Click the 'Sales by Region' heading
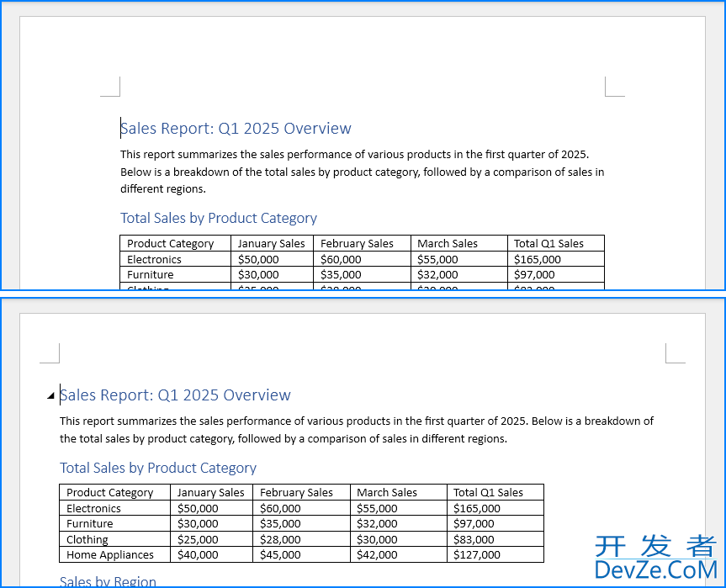The image size is (726, 588). pyautogui.click(x=108, y=581)
